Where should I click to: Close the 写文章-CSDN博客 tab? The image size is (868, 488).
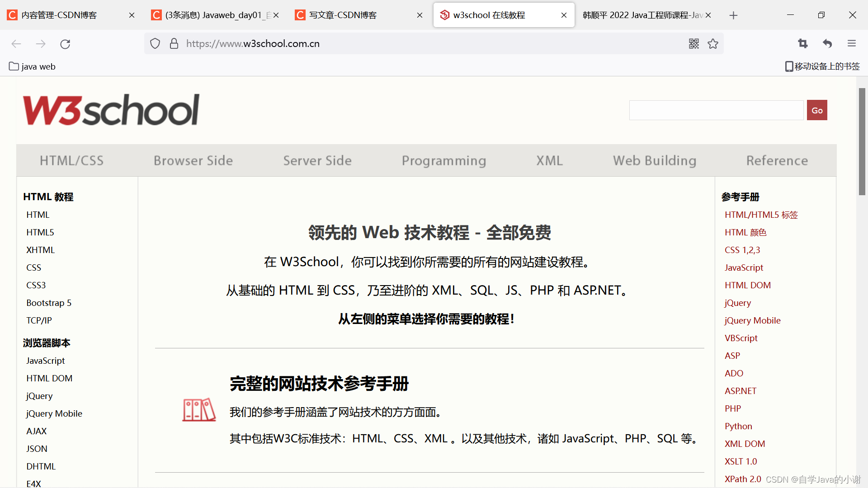point(420,15)
